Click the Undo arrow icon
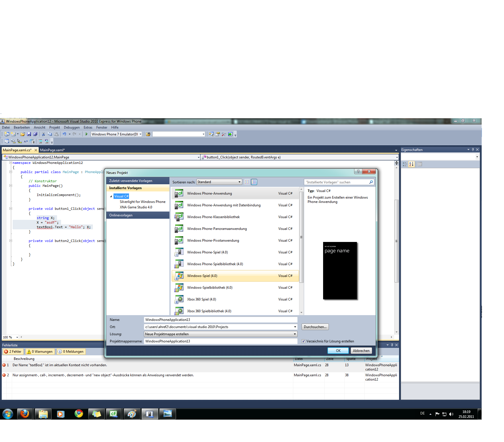The width and height of the screenshot is (504, 442). [x=65, y=134]
